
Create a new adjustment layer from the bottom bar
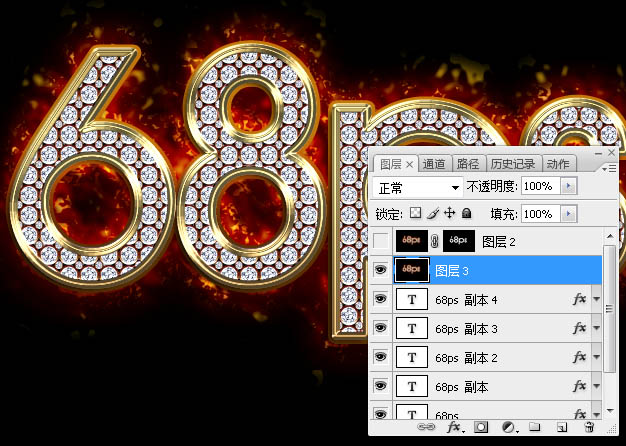point(507,427)
